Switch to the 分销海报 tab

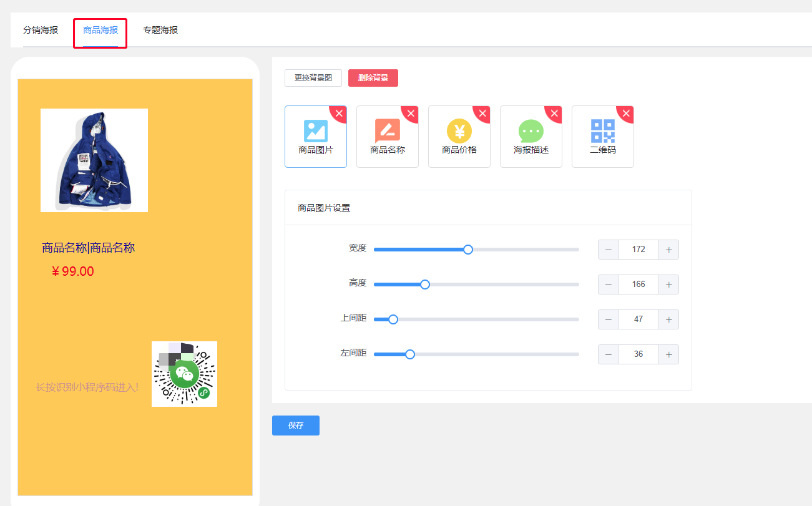41,30
